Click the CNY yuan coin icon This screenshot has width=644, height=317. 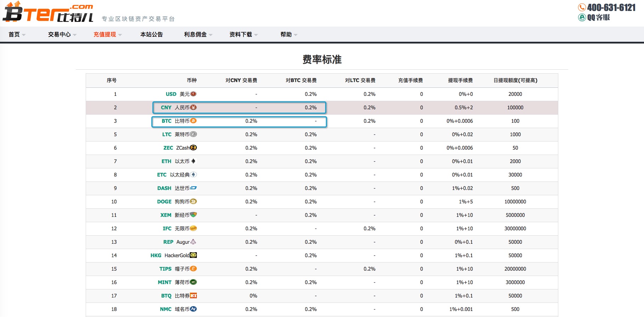[193, 107]
